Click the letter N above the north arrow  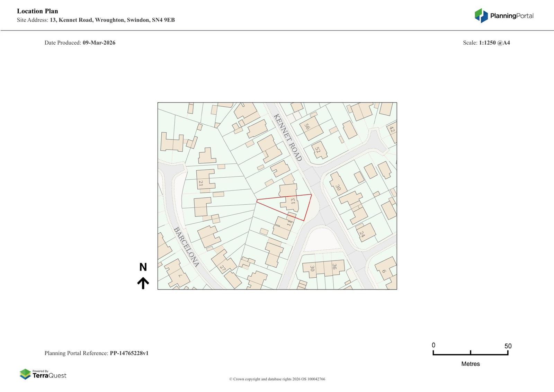pyautogui.click(x=143, y=267)
